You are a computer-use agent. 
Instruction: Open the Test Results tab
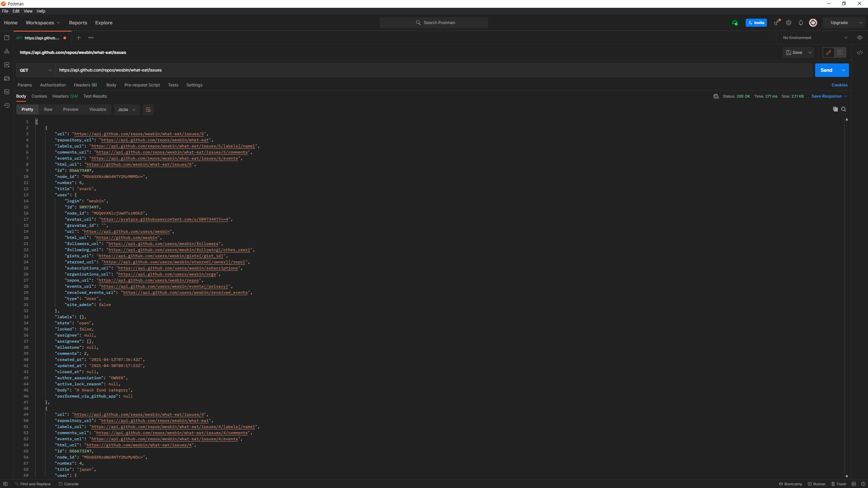(95, 96)
